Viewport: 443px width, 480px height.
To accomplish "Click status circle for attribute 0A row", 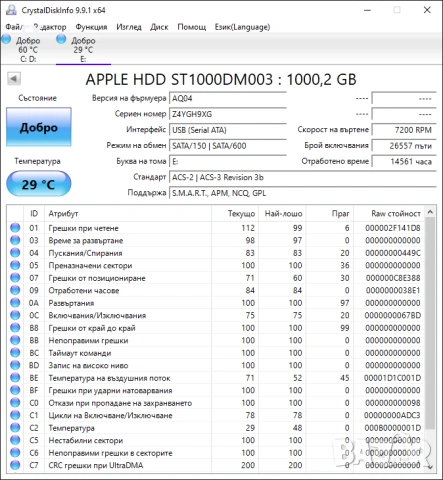I will click(x=15, y=303).
